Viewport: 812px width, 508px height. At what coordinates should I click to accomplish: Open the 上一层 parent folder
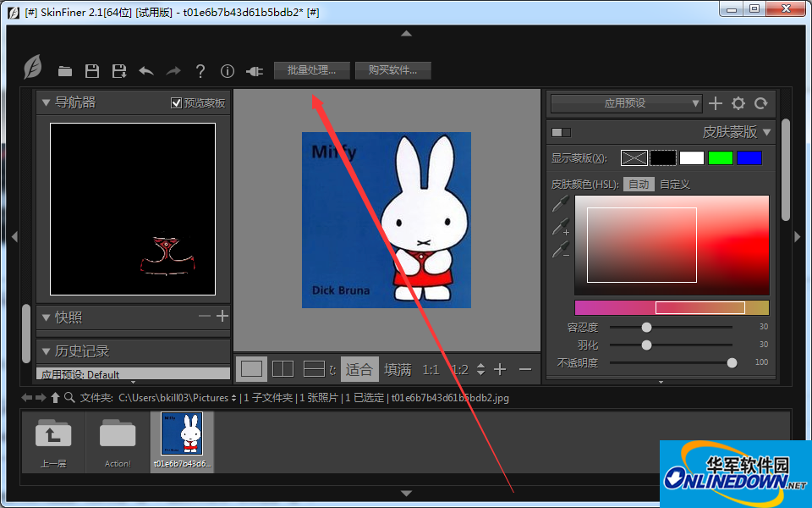[x=53, y=442]
